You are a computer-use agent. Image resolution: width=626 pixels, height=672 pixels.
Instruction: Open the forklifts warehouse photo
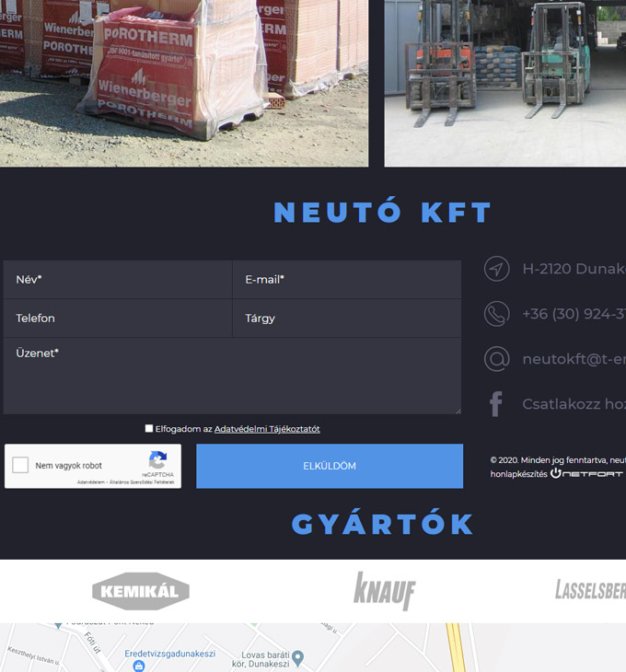click(505, 83)
